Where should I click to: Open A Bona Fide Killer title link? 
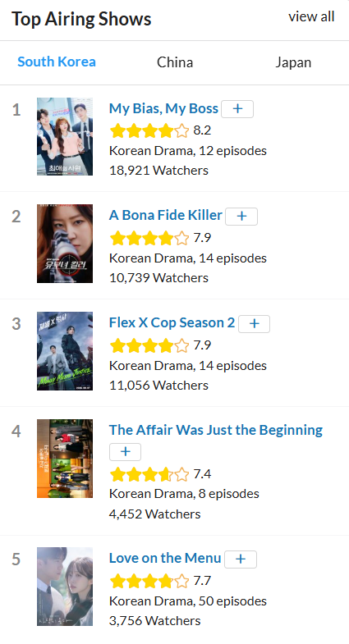tap(166, 215)
